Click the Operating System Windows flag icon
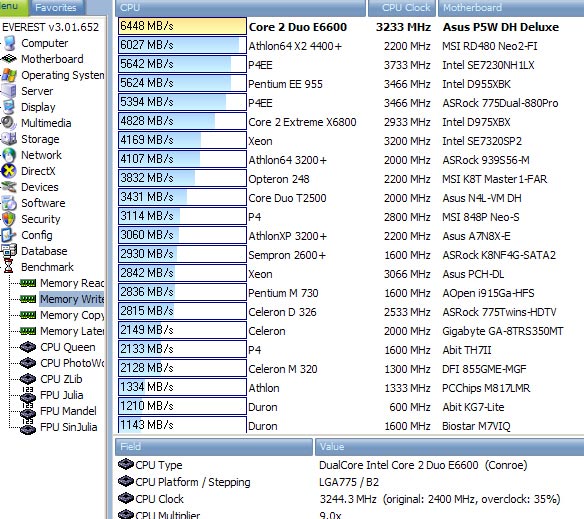Screen dimensions: 584x519 coord(9,75)
